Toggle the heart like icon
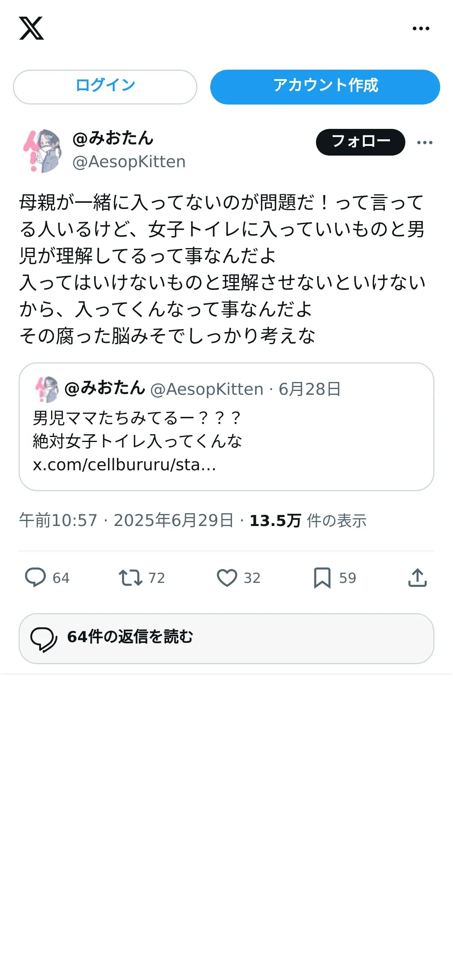Image resolution: width=453 pixels, height=980 pixels. click(x=227, y=577)
